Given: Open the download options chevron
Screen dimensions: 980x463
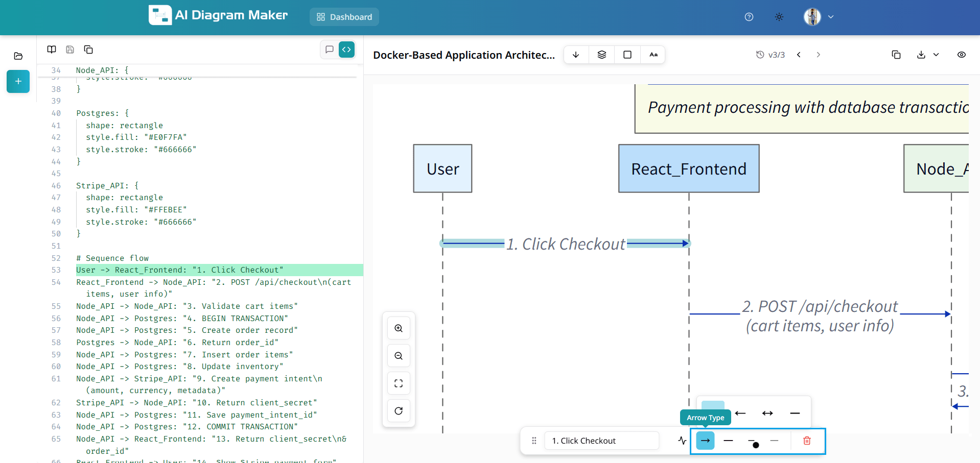Looking at the screenshot, I should (x=936, y=55).
